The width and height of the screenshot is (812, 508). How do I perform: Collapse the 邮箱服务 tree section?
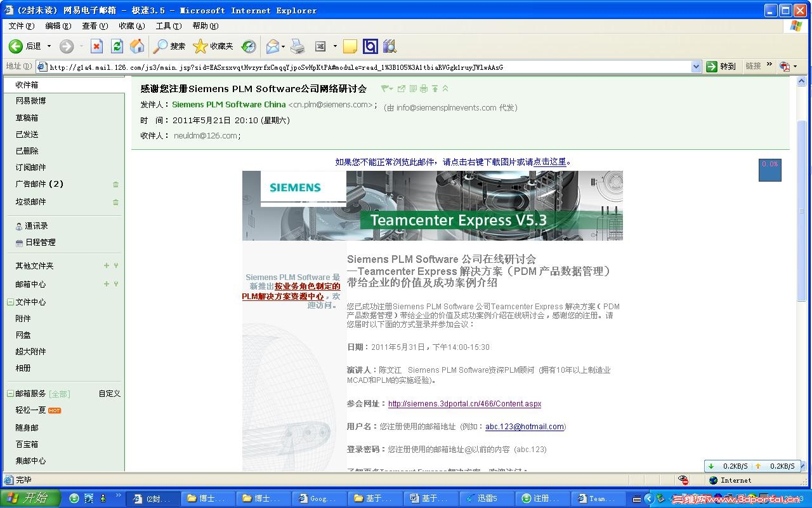click(x=10, y=394)
